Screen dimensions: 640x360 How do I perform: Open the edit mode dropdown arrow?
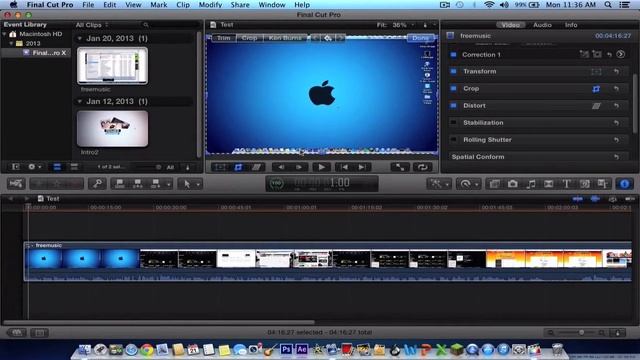168,184
